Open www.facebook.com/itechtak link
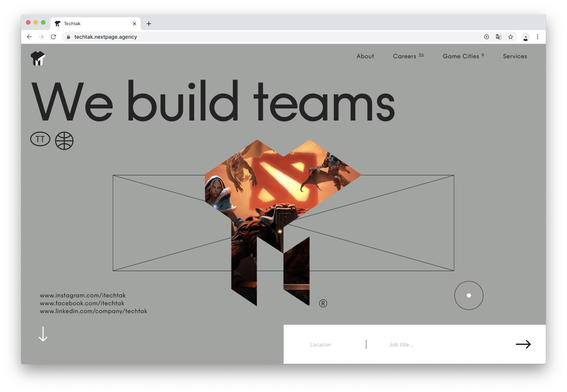The width and height of the screenshot is (567, 392). point(82,303)
